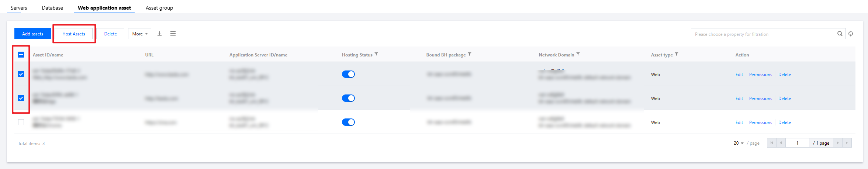Click the Host Assets button
Viewport: 868px width, 169px height.
74,34
